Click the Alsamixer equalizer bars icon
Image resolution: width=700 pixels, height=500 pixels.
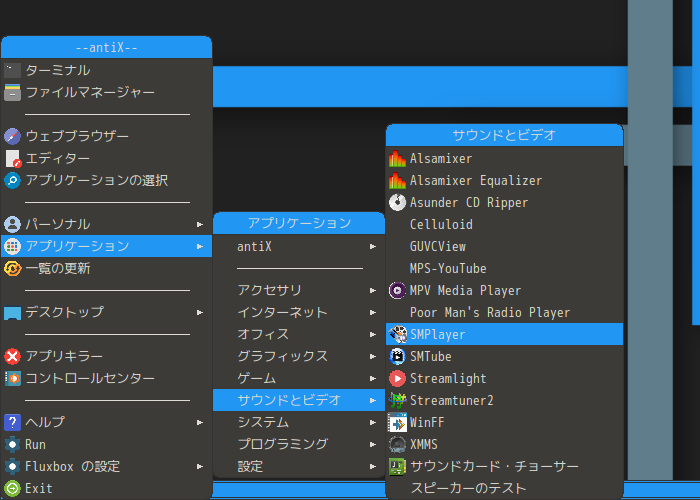[397, 158]
